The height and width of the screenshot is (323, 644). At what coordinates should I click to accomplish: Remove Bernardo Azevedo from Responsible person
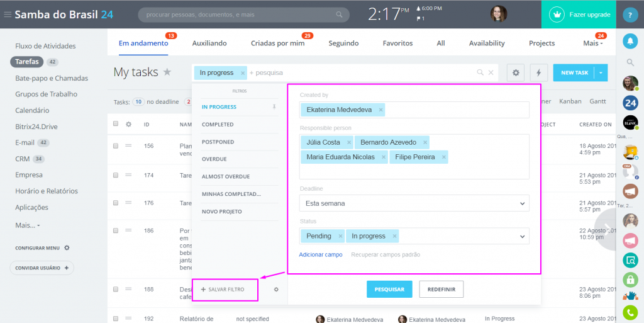[425, 142]
